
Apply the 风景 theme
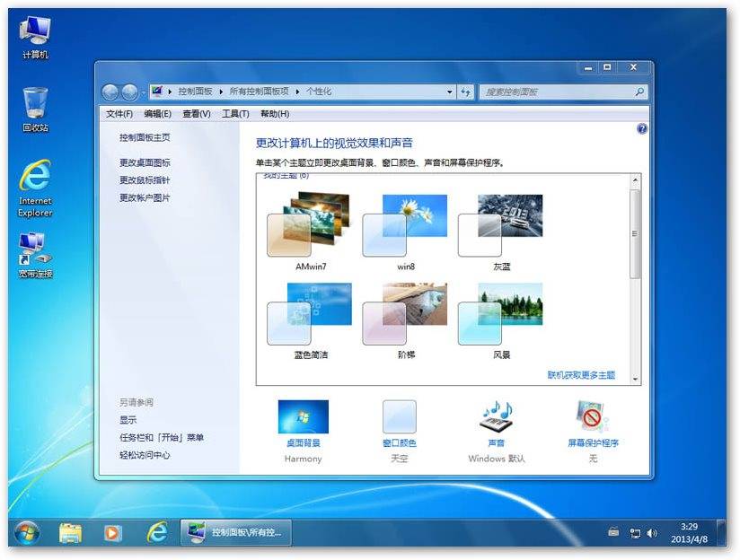coord(501,320)
